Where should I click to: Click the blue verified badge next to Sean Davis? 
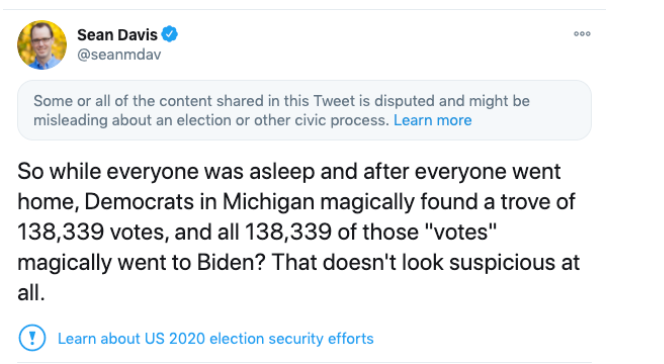coord(170,34)
